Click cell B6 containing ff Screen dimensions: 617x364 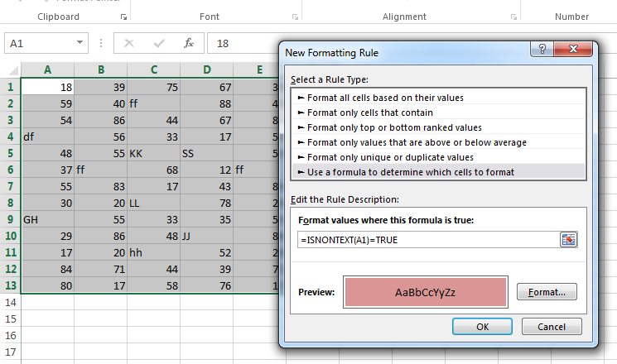tap(101, 170)
